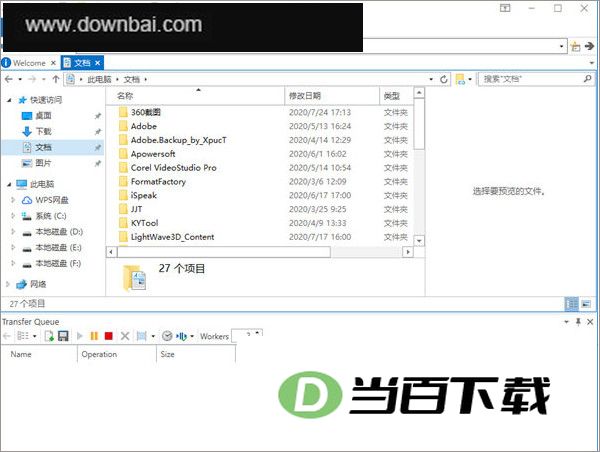Click the back navigation arrow in file browser

click(x=9, y=79)
